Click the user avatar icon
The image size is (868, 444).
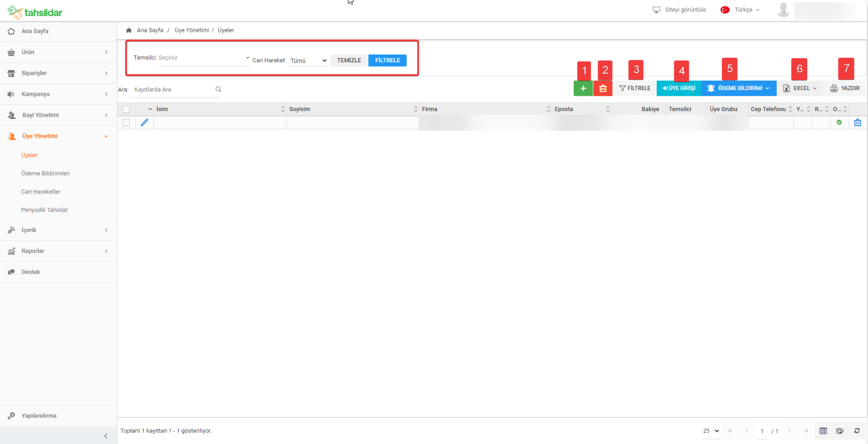(783, 10)
